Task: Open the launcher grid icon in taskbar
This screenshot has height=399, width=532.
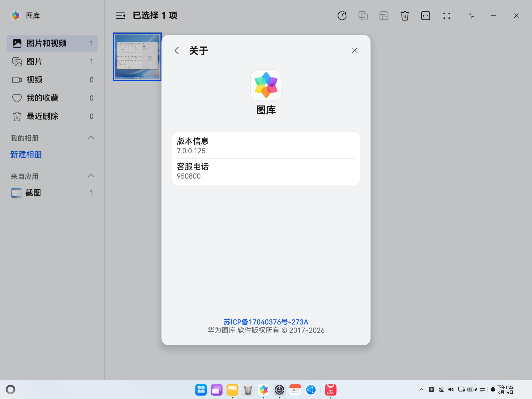Action: 201,390
